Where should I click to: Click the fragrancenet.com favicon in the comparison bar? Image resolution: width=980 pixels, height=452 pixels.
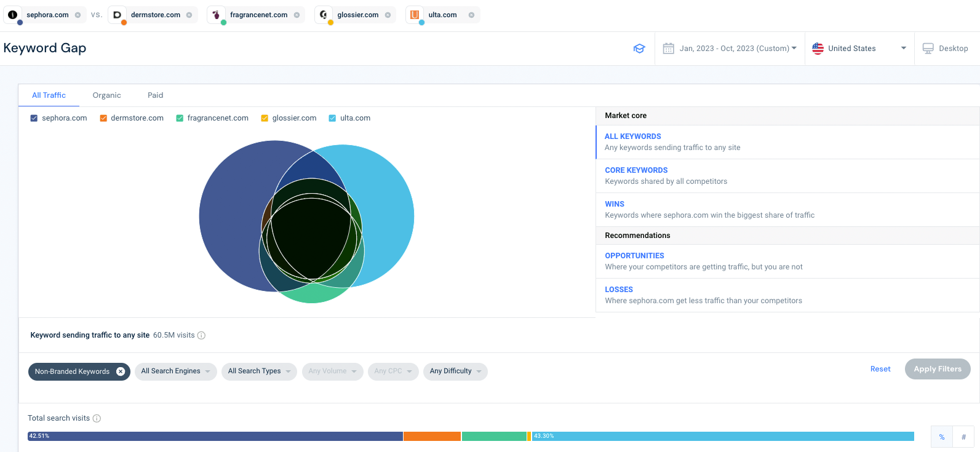pyautogui.click(x=217, y=15)
